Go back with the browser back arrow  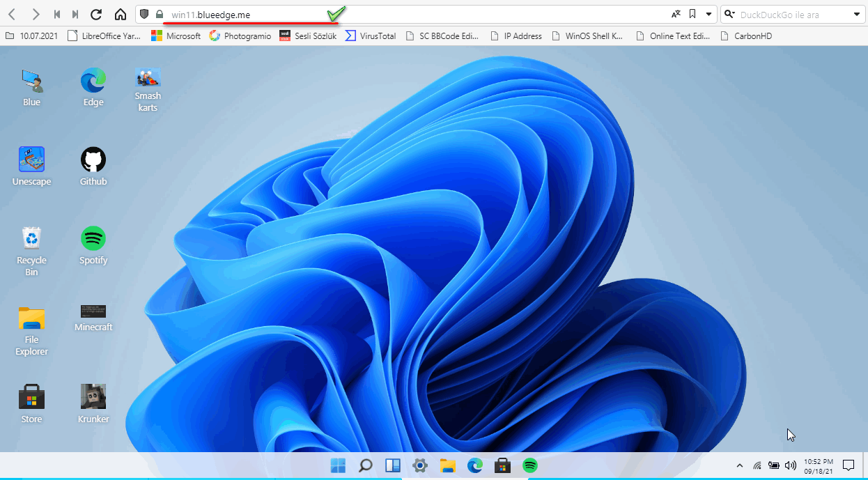tap(12, 14)
